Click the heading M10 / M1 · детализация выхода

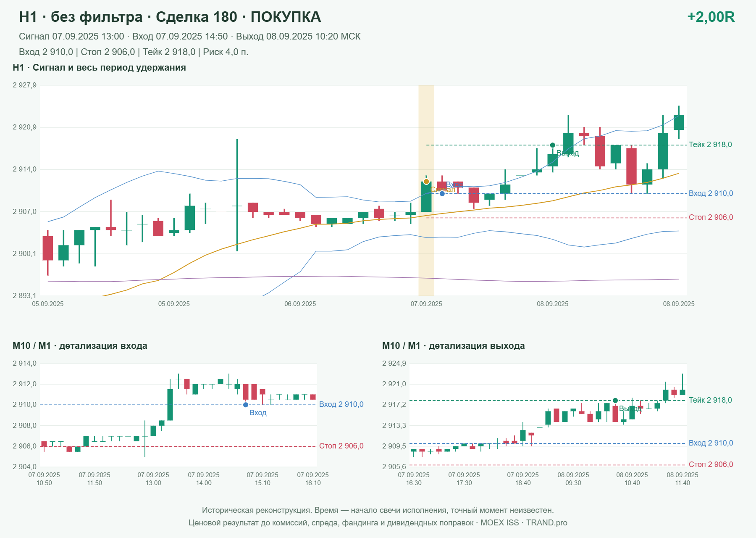[454, 346]
